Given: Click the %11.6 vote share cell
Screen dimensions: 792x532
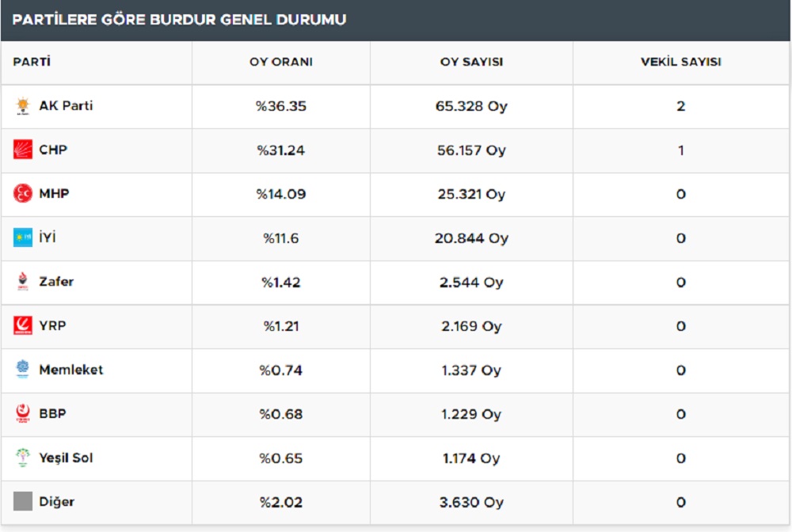Looking at the screenshot, I should point(281,237).
